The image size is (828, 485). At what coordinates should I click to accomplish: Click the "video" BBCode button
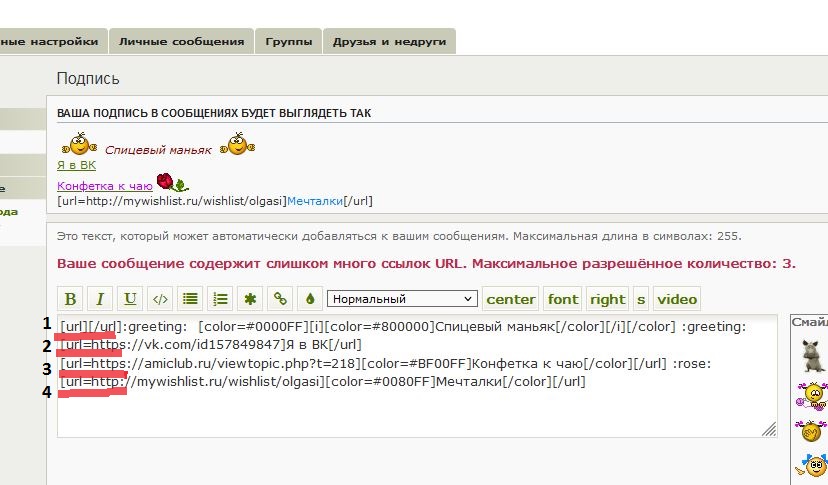coord(677,298)
